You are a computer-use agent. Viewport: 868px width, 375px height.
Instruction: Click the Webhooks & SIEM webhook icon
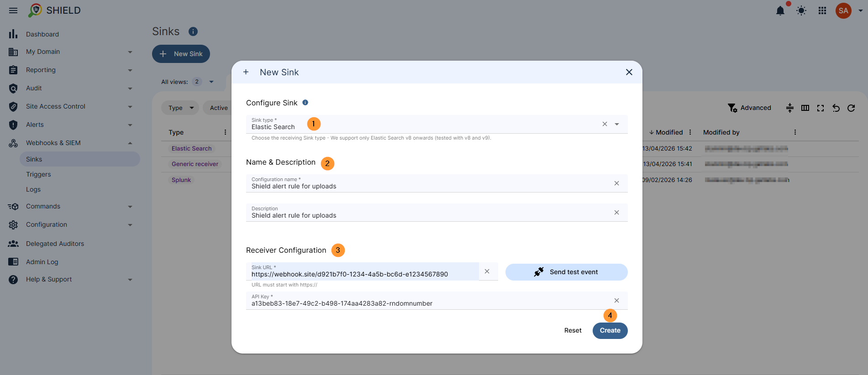13,143
